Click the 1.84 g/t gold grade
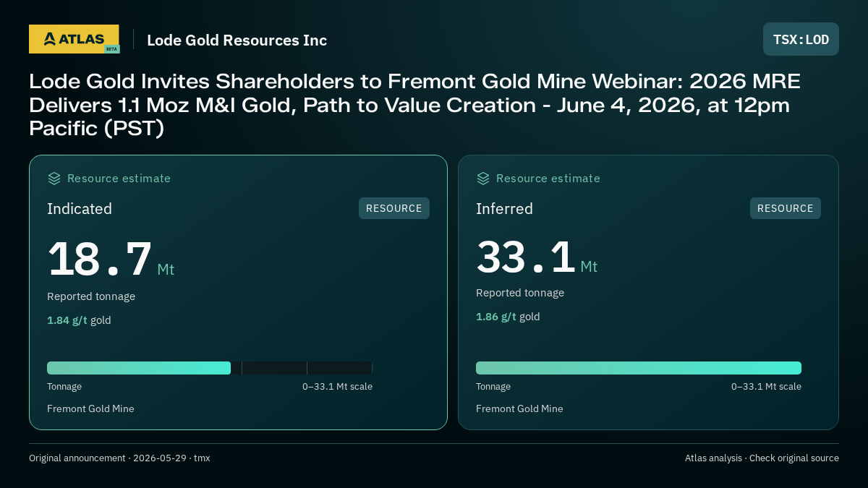The height and width of the screenshot is (488, 868). tap(79, 320)
